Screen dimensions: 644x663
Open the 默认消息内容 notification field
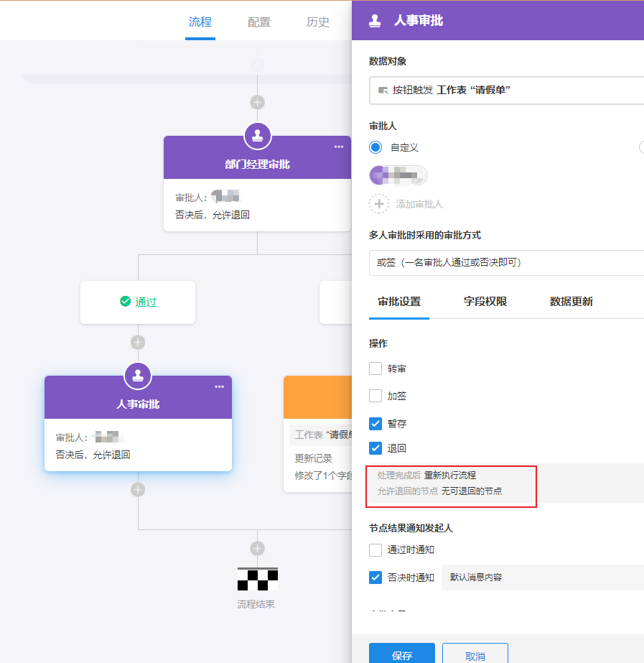[542, 577]
